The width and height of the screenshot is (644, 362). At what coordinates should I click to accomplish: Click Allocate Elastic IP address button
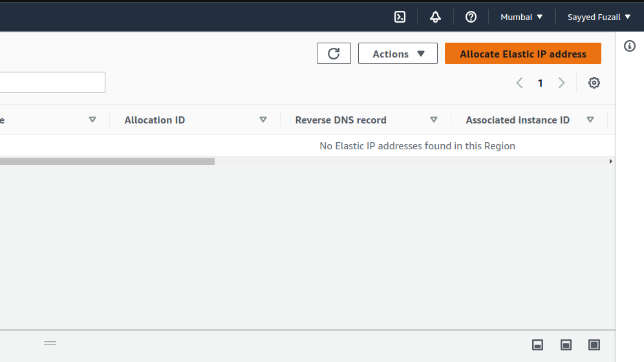522,54
